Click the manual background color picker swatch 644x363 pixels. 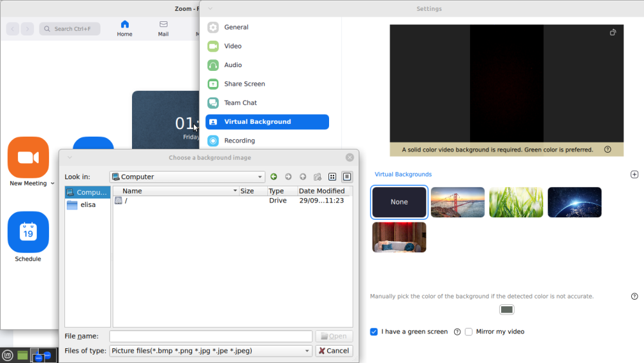(x=507, y=310)
